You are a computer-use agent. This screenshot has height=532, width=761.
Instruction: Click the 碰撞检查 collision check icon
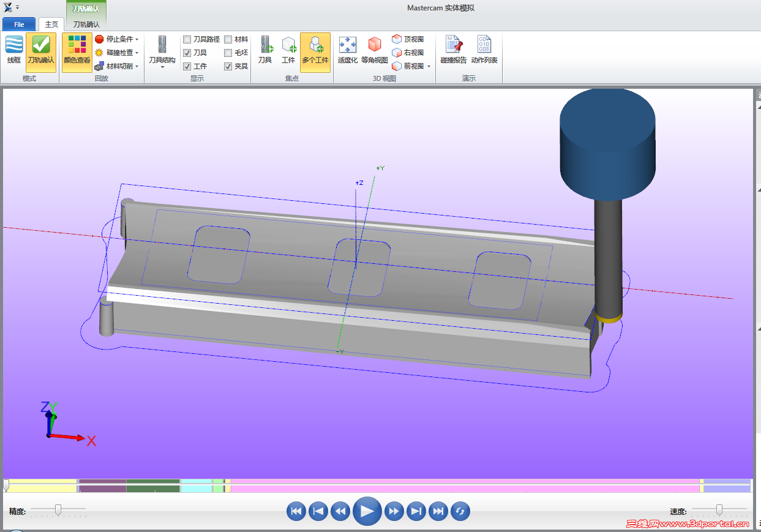pyautogui.click(x=99, y=53)
